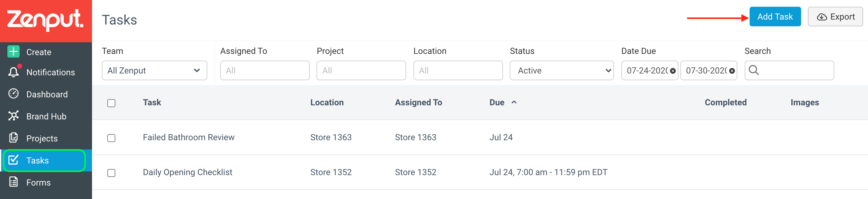The height and width of the screenshot is (199, 868).
Task: Click the Add Task button
Action: 775,17
